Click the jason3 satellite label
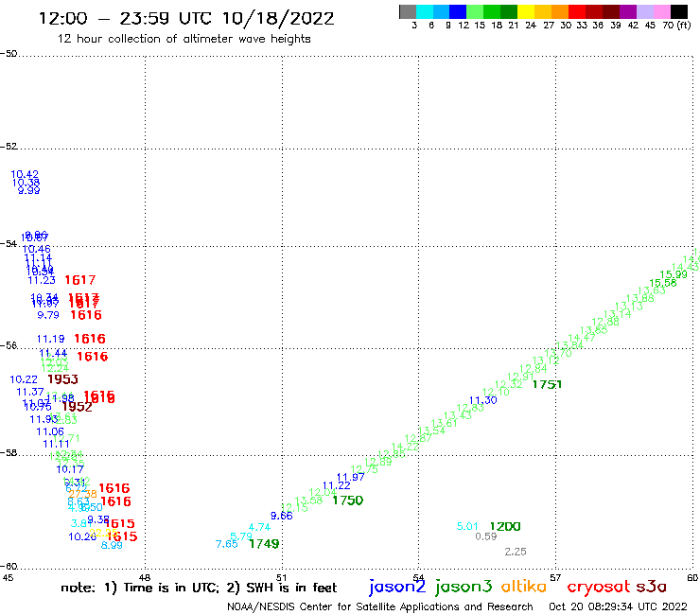Viewport: 700px width, 615px height. (464, 587)
